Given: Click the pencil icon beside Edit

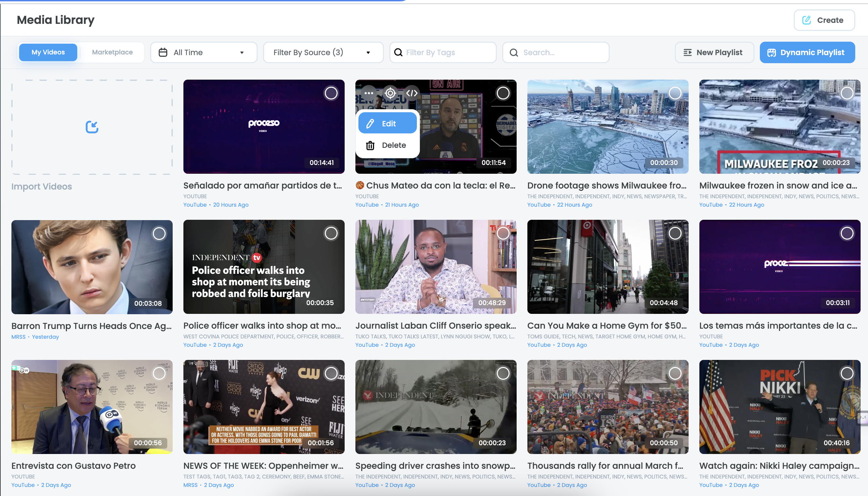Looking at the screenshot, I should pyautogui.click(x=370, y=123).
